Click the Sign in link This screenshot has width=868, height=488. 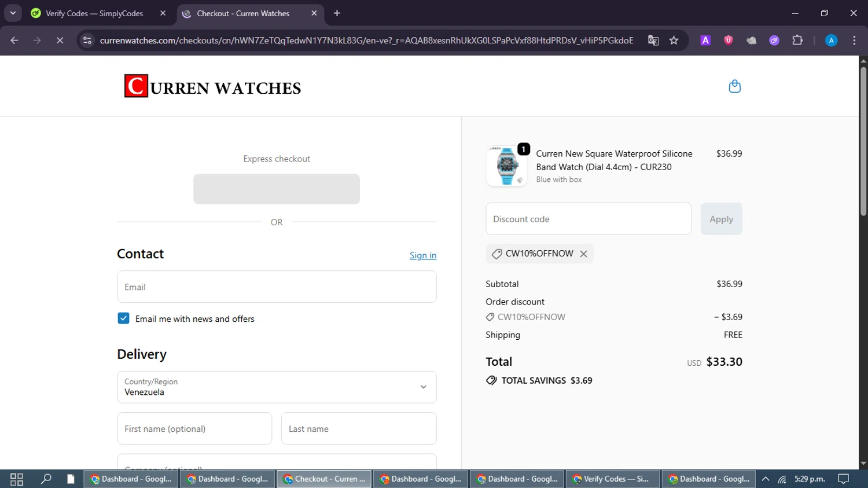click(423, 255)
